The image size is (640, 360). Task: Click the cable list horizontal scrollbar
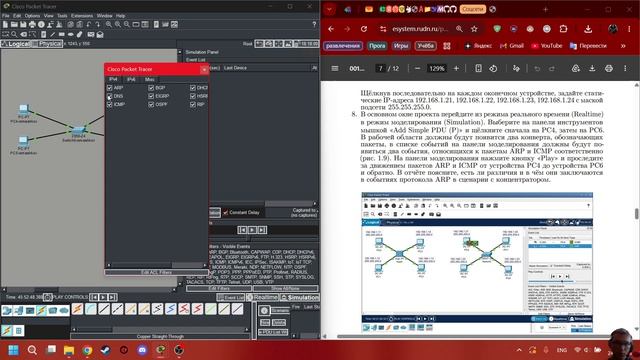coord(160,329)
